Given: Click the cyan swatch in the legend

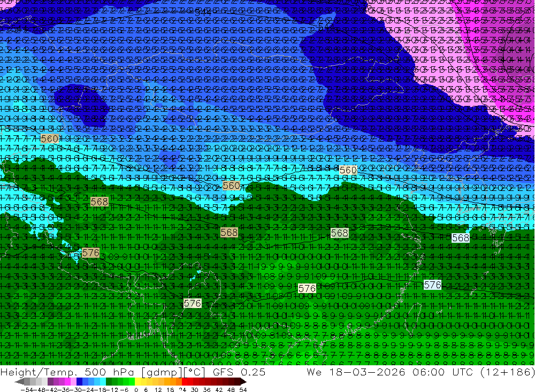Looking at the screenshot, I should (103, 382).
